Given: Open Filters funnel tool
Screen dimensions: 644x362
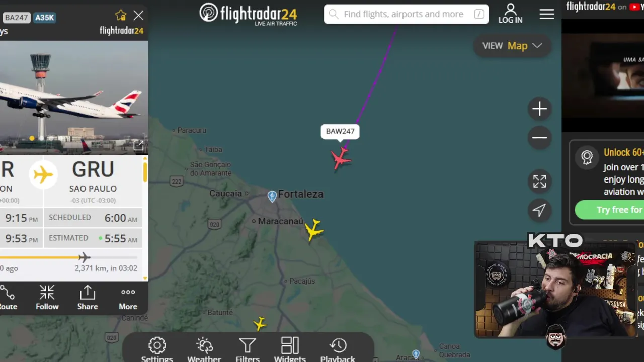Looking at the screenshot, I should tap(248, 350).
